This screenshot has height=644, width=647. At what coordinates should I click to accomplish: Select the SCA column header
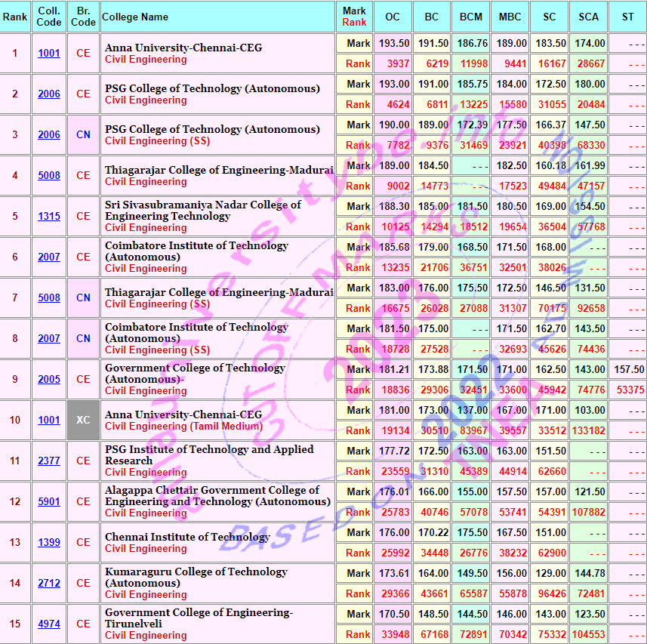tap(588, 17)
